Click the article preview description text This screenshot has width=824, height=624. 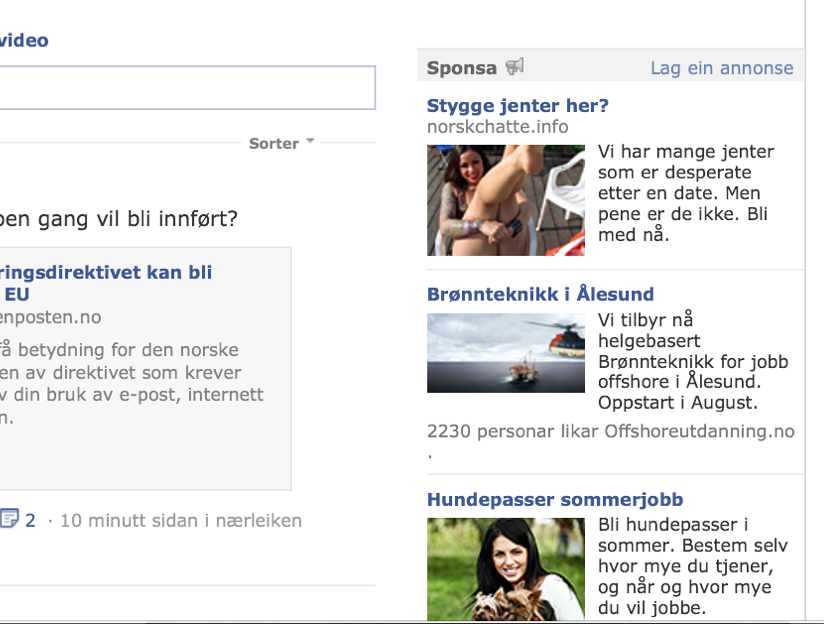[131, 383]
